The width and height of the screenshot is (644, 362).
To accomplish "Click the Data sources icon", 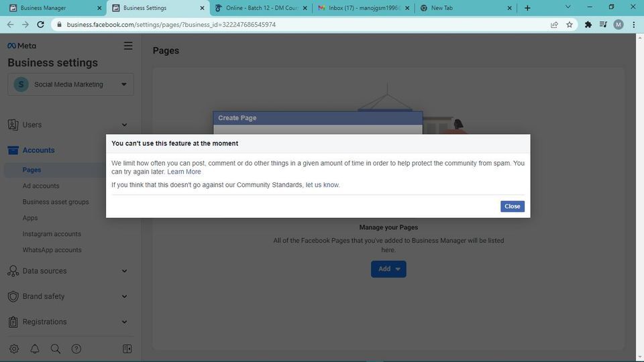I will [13, 271].
